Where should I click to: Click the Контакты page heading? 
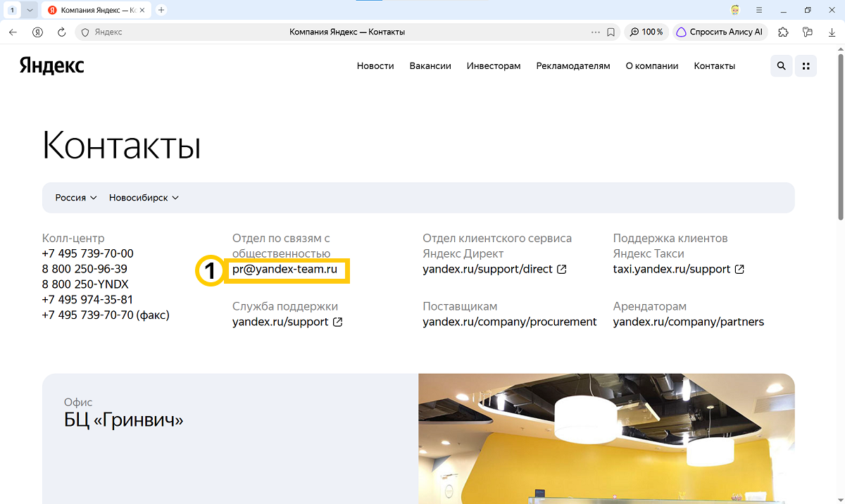[x=122, y=146]
